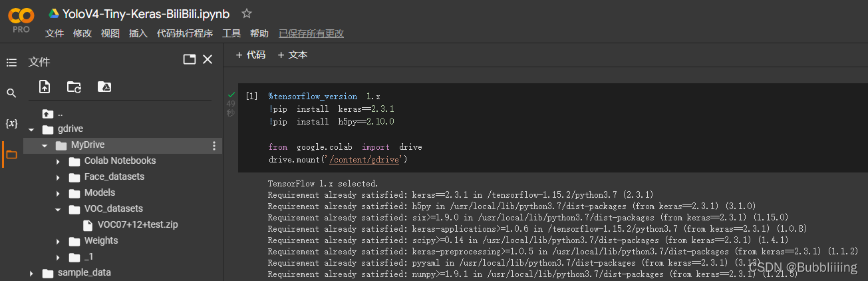This screenshot has height=281, width=868.
Task: Run cell [1] execution indicator
Action: (x=251, y=97)
